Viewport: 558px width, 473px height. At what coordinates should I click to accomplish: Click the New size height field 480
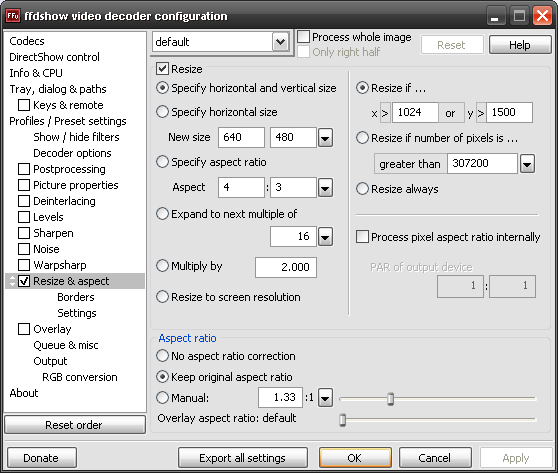[x=293, y=137]
